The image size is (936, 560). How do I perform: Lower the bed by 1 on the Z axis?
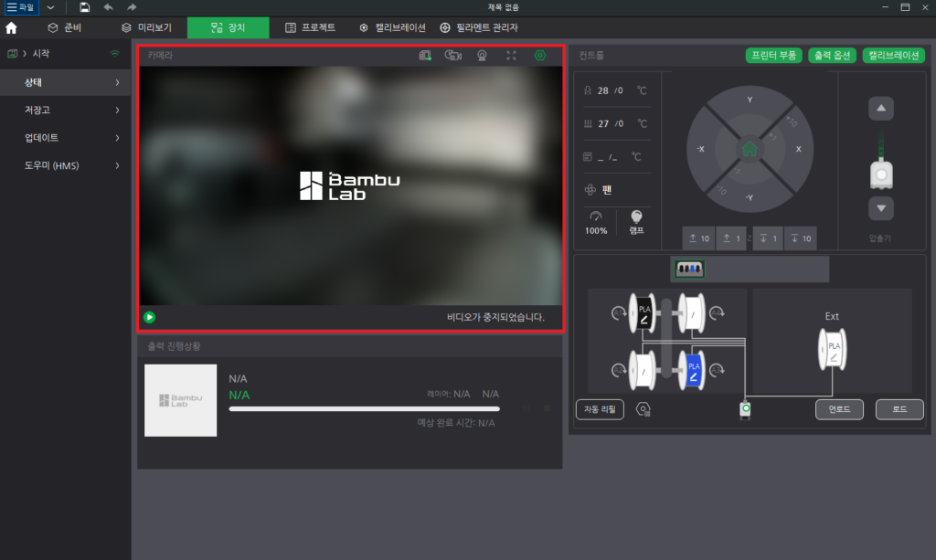click(768, 238)
